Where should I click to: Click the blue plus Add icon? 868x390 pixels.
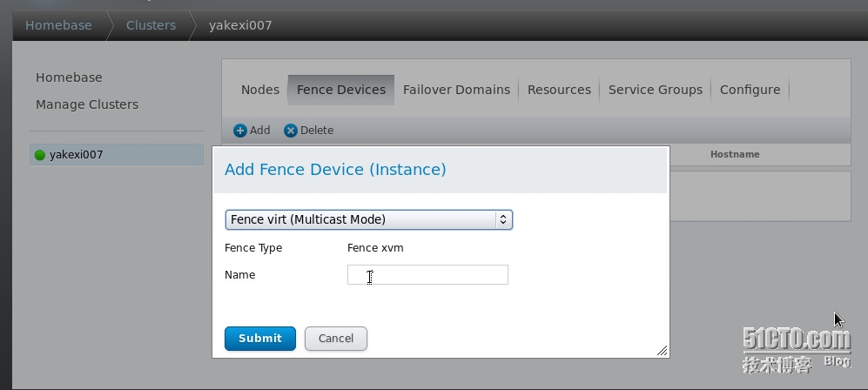click(239, 131)
